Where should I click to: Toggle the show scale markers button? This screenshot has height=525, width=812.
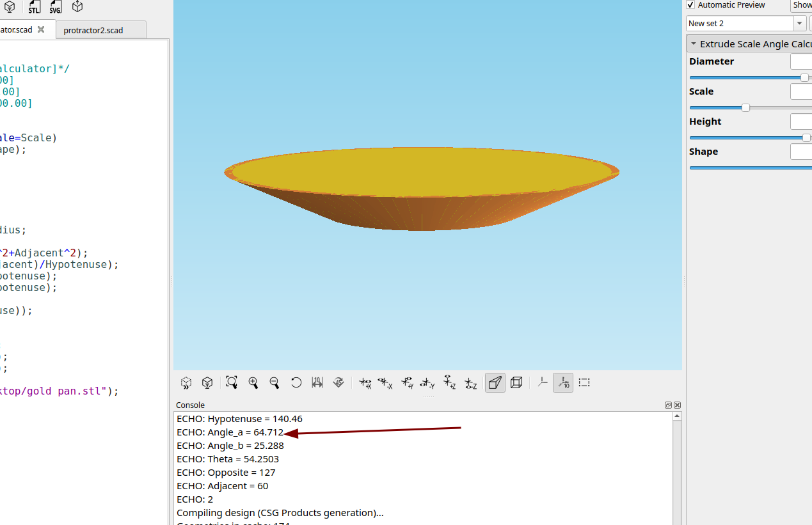[x=563, y=382]
